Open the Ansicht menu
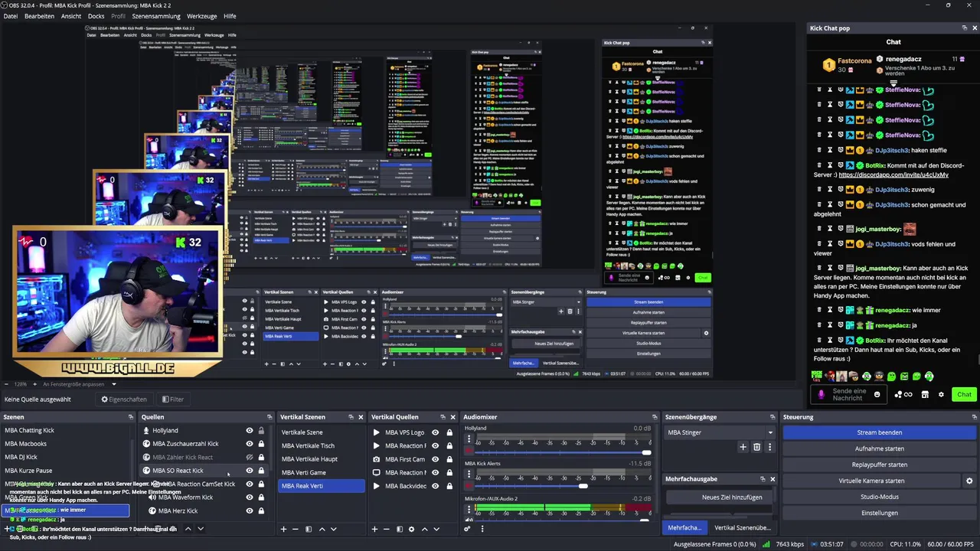 pyautogui.click(x=71, y=16)
